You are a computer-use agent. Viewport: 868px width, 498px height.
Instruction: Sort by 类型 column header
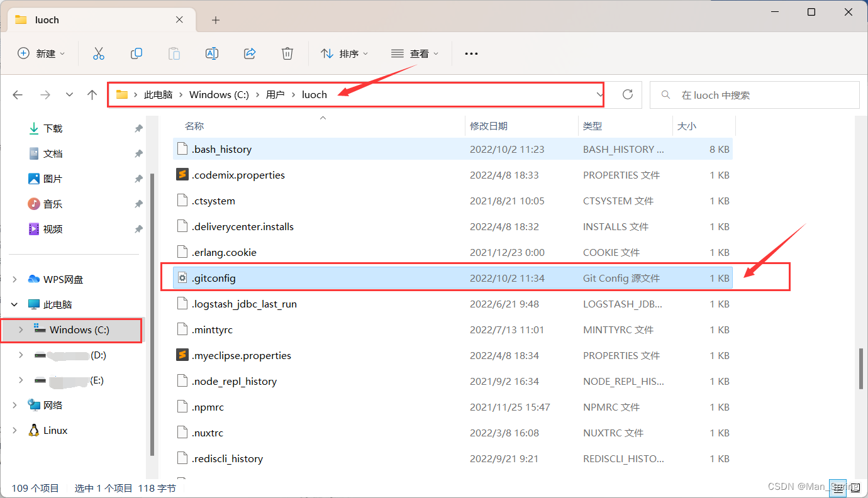tap(593, 126)
